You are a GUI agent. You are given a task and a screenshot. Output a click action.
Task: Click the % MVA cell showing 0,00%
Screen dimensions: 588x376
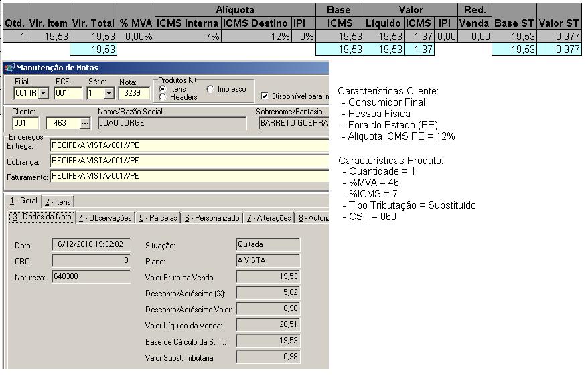136,37
